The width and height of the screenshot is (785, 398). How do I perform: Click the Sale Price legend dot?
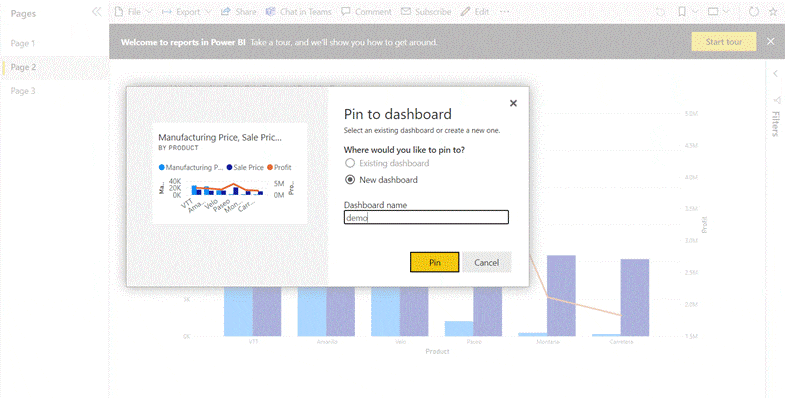(x=229, y=168)
